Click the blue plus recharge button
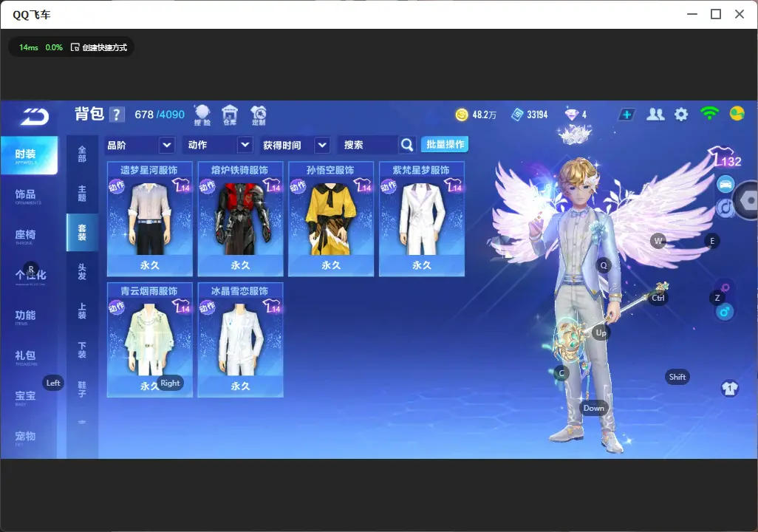Image resolution: width=758 pixels, height=532 pixels. point(626,115)
